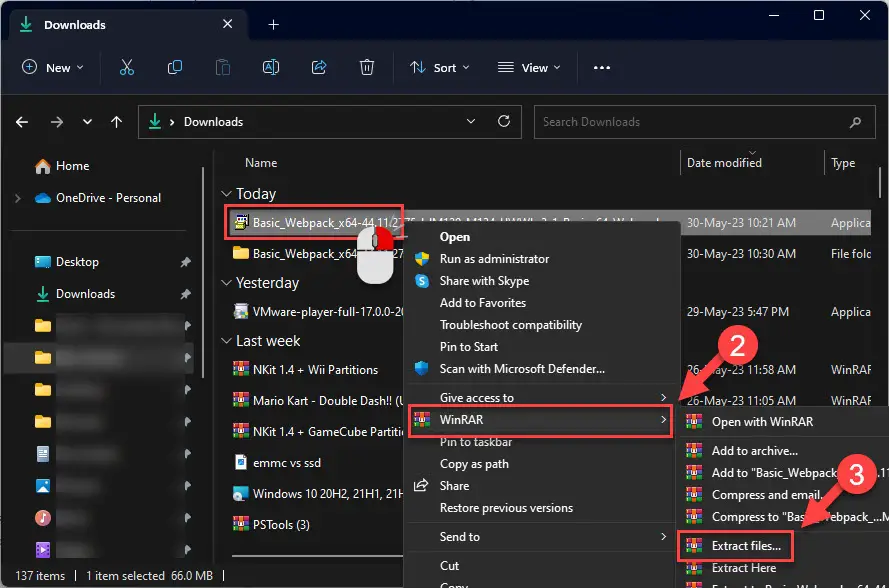The height and width of the screenshot is (588, 889).
Task: Sort by Date modified column header
Action: 724,163
